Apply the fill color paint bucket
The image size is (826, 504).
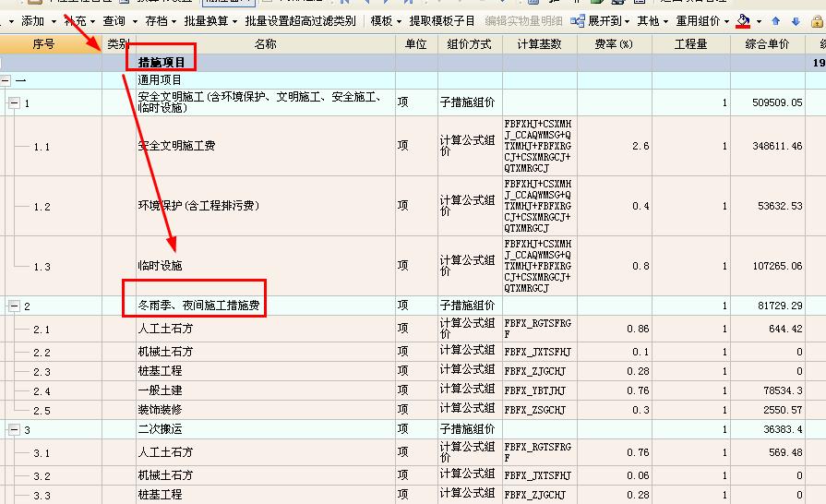pyautogui.click(x=743, y=21)
